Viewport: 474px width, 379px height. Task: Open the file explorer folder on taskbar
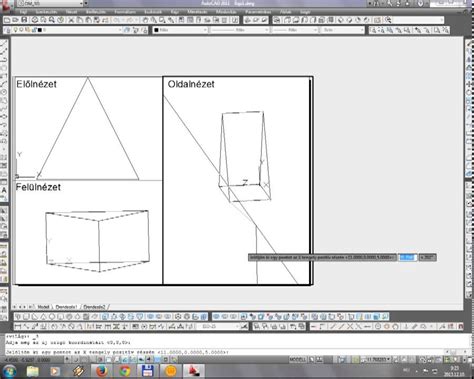click(x=33, y=371)
